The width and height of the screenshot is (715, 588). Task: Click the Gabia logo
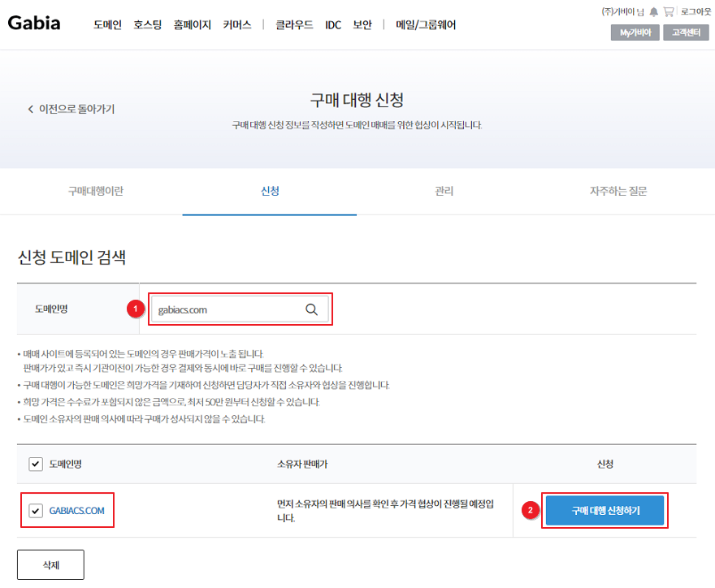[34, 24]
